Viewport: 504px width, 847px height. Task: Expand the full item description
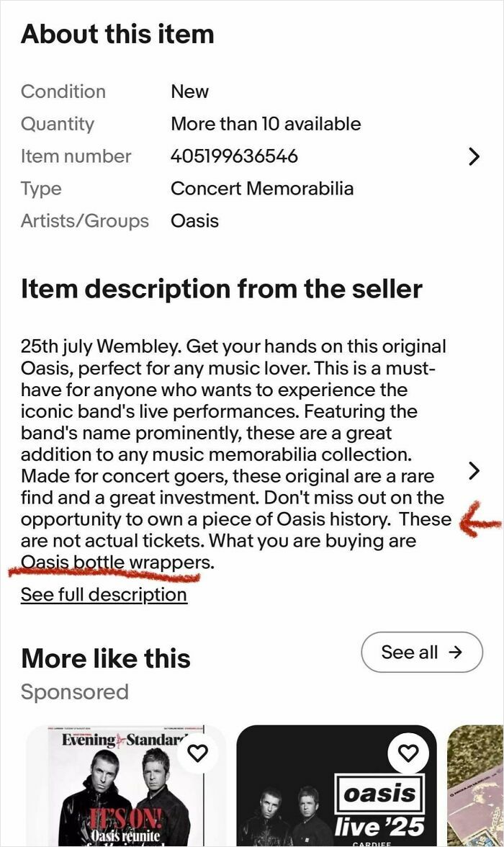(x=104, y=595)
